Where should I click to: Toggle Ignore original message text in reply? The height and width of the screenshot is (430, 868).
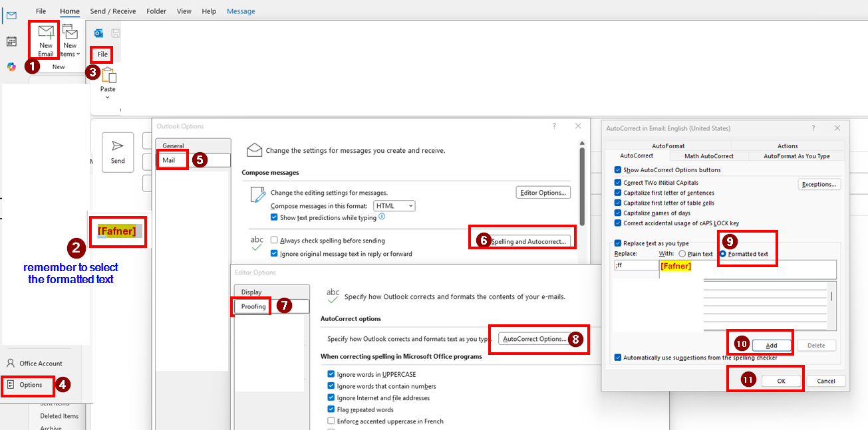coord(274,254)
